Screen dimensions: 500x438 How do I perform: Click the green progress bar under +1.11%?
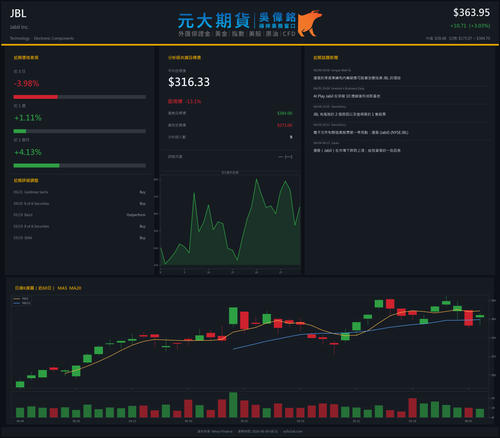coord(20,131)
